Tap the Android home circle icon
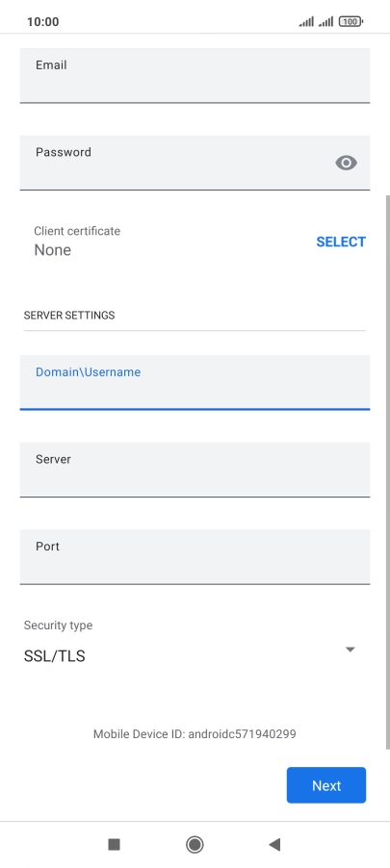390x868 pixels. 195,844
